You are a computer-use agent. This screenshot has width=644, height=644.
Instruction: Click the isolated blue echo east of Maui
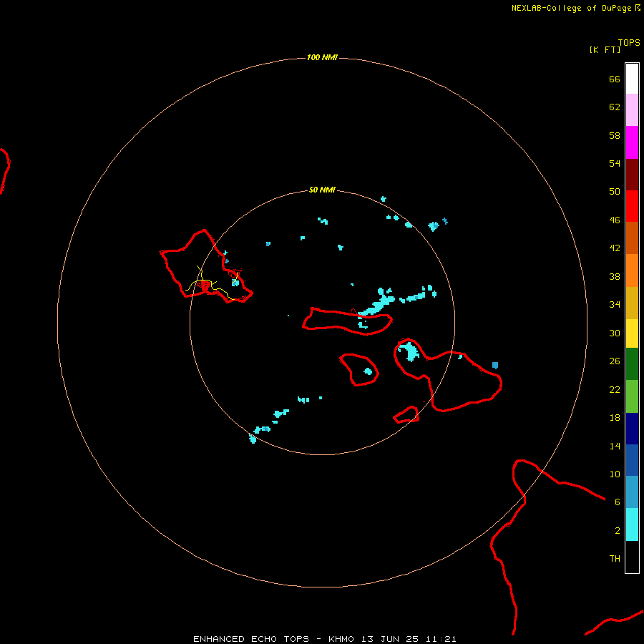click(x=495, y=365)
